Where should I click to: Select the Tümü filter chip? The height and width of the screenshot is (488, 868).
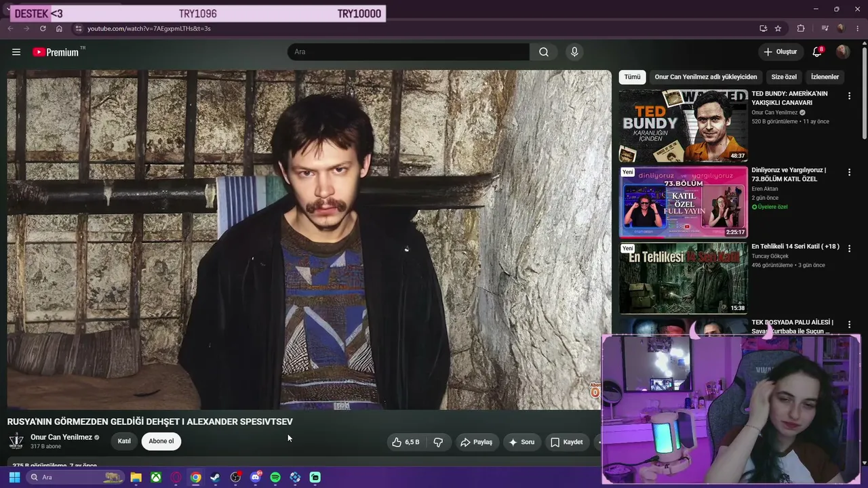click(632, 77)
